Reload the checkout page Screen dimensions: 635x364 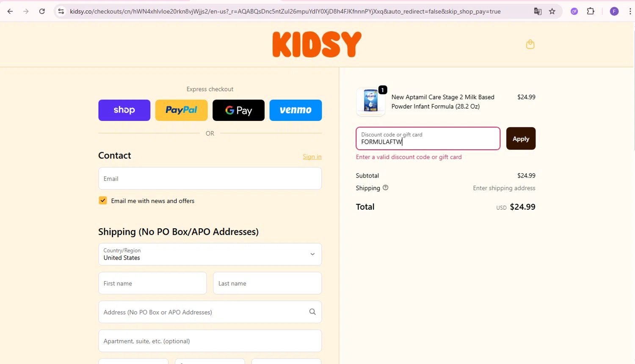coord(42,11)
